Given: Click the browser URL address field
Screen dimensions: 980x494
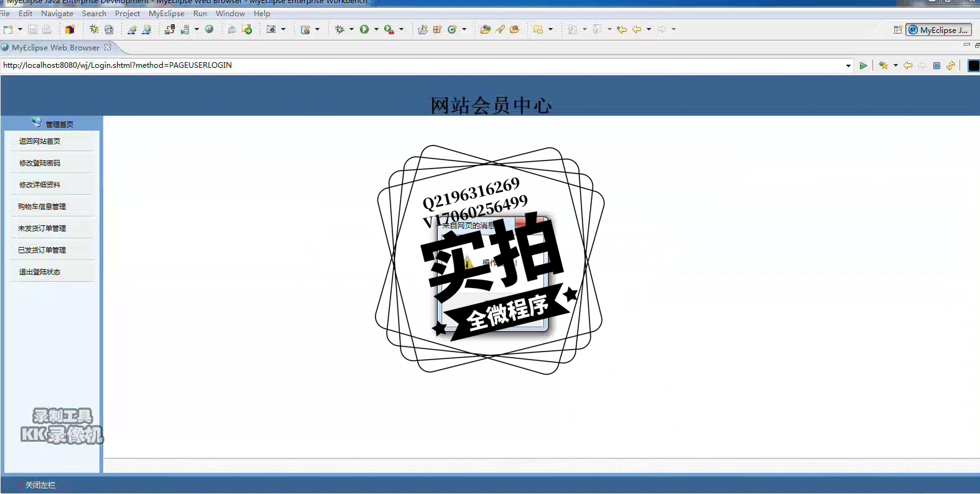Looking at the screenshot, I should point(423,65).
